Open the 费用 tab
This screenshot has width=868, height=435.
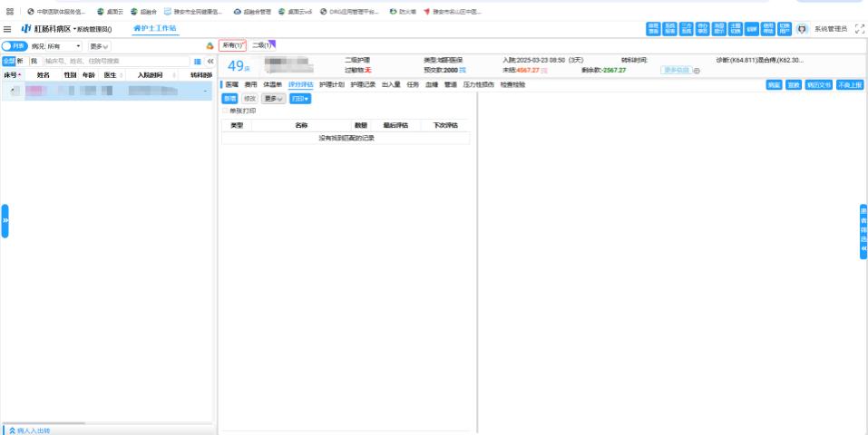(x=250, y=84)
